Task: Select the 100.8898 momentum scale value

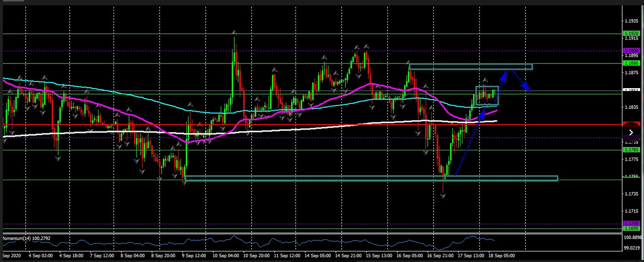Action: tap(632, 238)
